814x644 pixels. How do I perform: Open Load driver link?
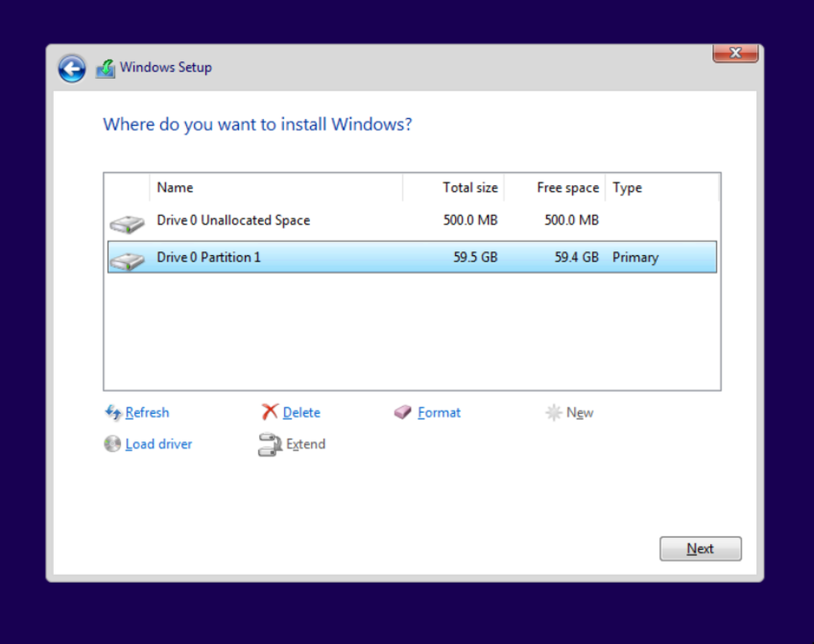(159, 444)
